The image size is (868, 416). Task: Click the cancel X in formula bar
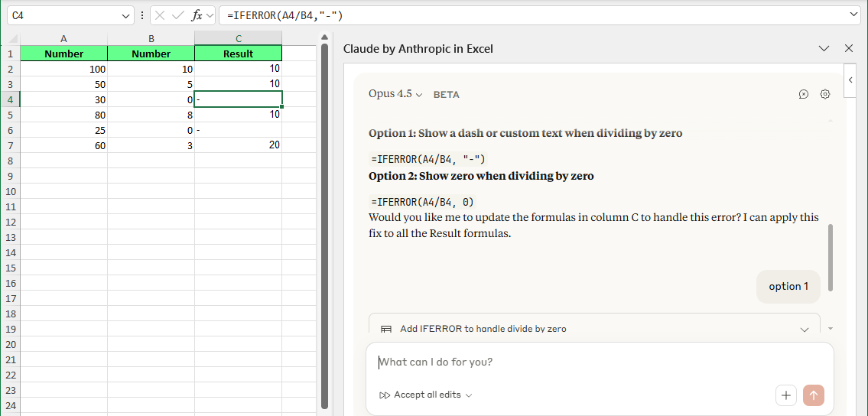pos(160,15)
